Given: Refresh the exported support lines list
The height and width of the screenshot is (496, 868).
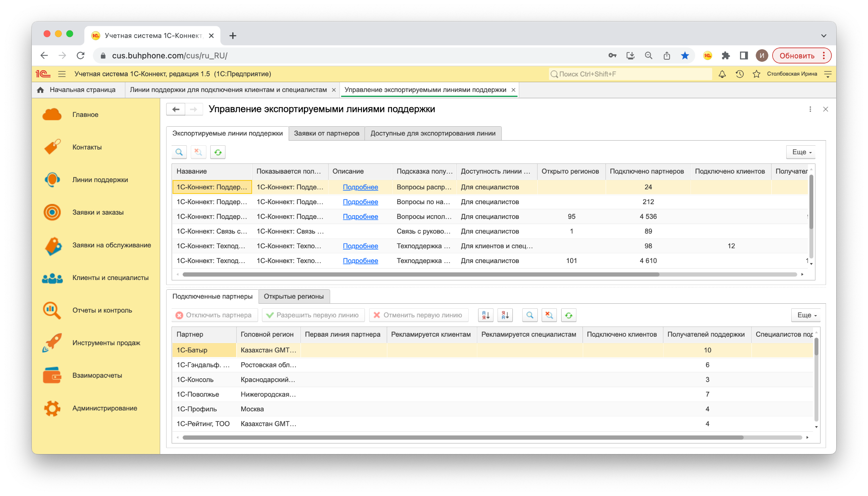Looking at the screenshot, I should [x=218, y=152].
